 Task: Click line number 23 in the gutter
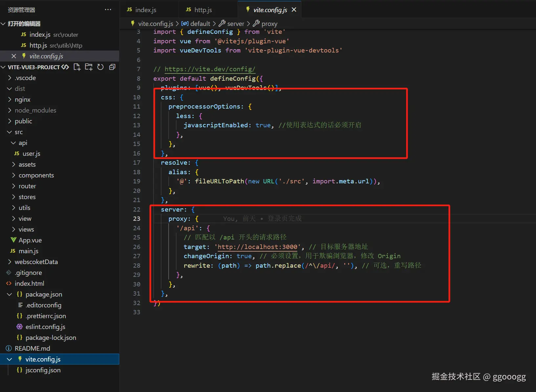[137, 219]
